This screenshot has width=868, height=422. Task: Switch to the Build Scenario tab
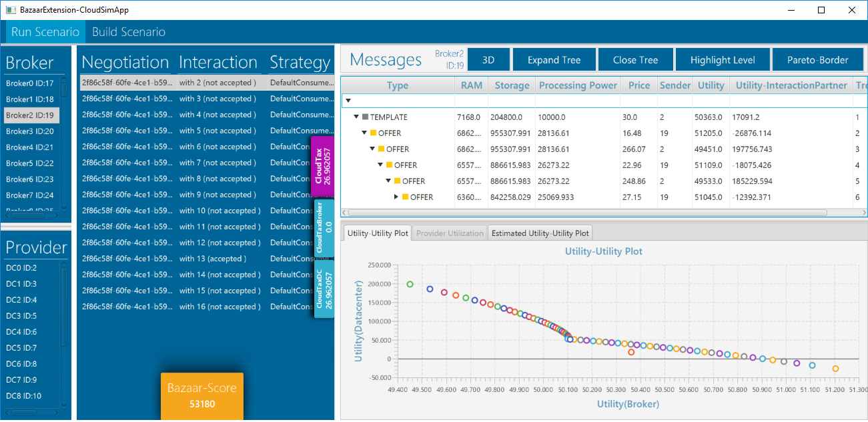129,32
